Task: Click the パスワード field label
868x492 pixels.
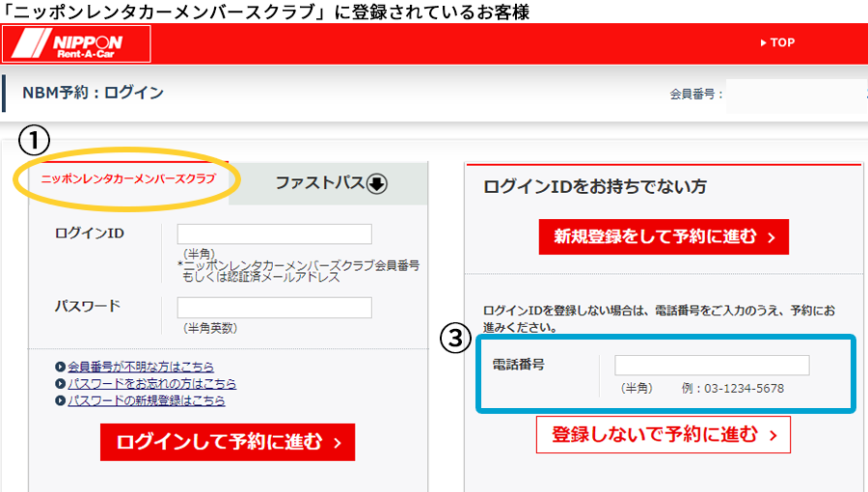Action: coord(88,306)
